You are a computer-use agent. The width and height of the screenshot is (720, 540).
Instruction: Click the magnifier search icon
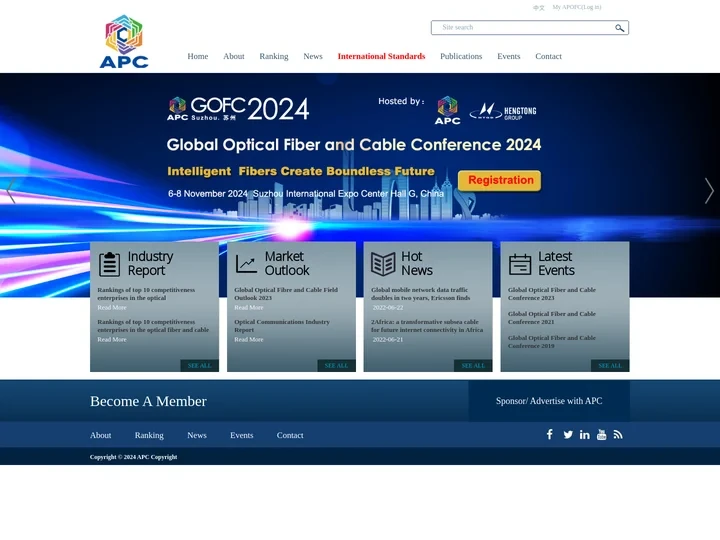click(619, 28)
